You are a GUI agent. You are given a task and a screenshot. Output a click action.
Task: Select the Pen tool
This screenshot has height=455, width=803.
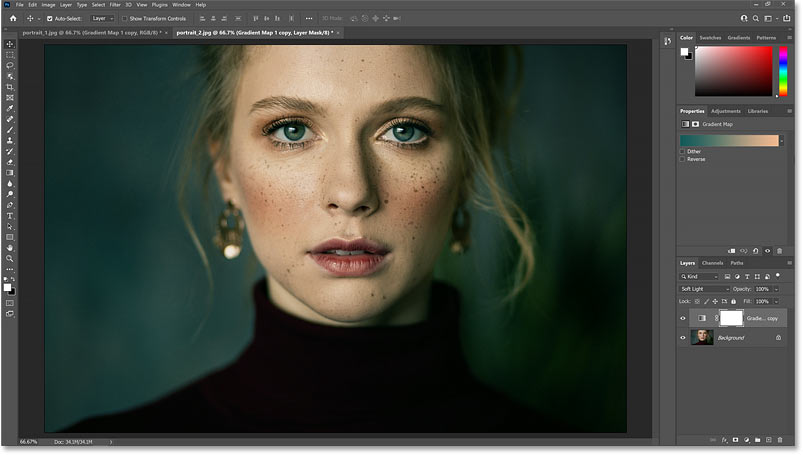[x=10, y=205]
